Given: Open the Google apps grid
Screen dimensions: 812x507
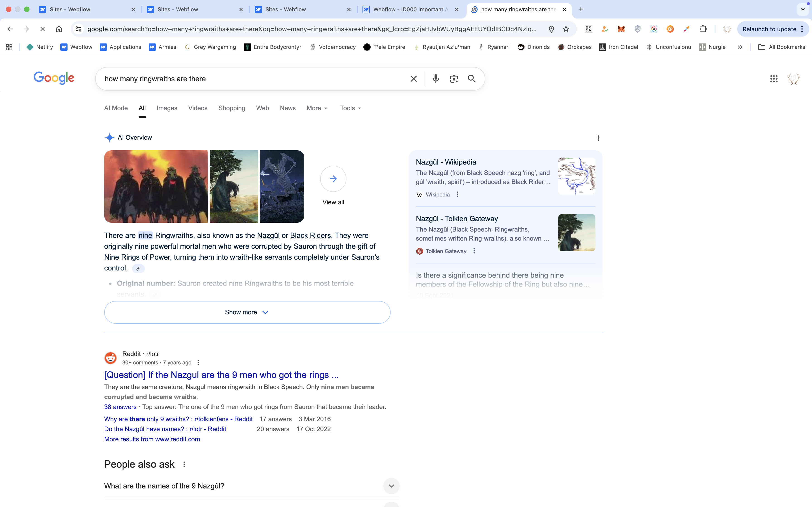Looking at the screenshot, I should [774, 79].
